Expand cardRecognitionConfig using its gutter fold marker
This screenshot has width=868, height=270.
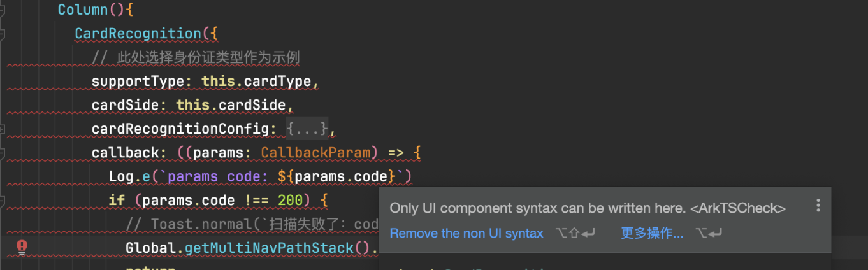[3, 129]
